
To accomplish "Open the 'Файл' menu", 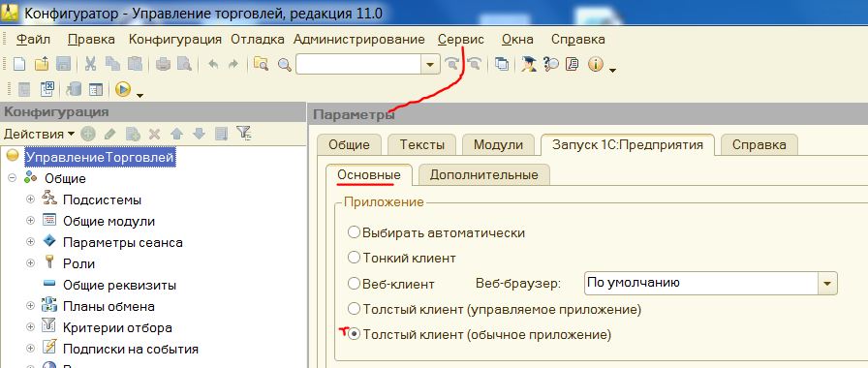I will pos(33,40).
